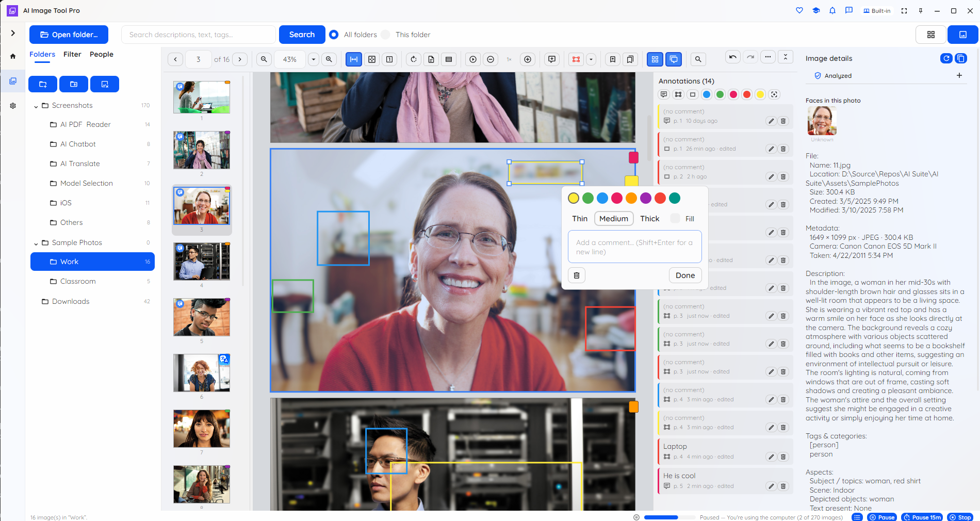Increase playback speed with the plus circle
The height and width of the screenshot is (521, 980).
click(x=528, y=59)
